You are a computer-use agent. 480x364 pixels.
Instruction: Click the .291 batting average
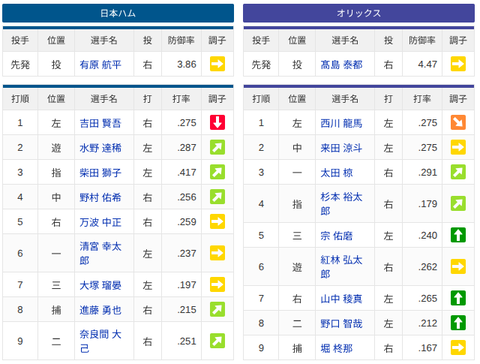[428, 172]
